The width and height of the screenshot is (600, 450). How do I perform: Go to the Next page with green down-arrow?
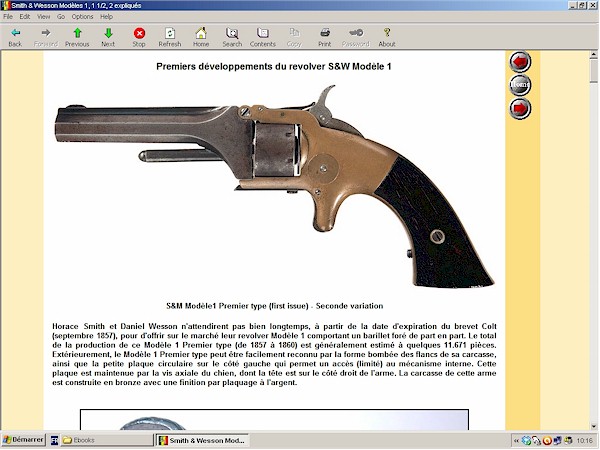tap(108, 38)
